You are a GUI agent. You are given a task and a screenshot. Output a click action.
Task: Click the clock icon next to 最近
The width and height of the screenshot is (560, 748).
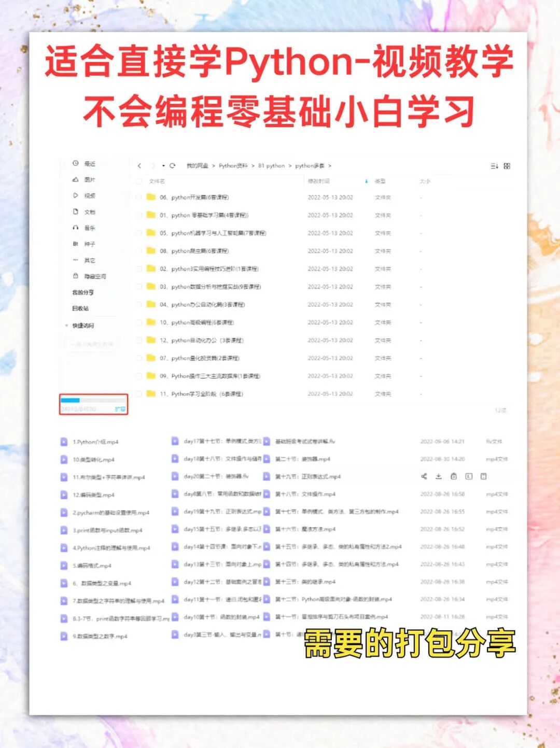click(x=75, y=163)
